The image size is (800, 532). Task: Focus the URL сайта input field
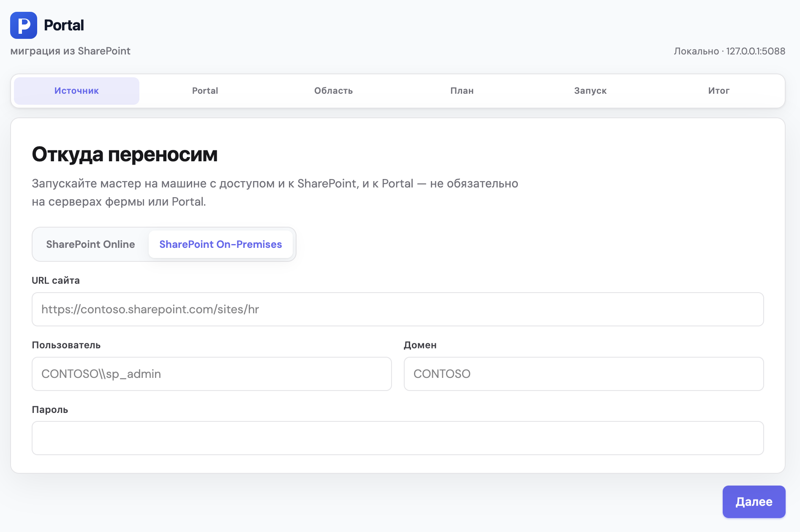(x=397, y=309)
